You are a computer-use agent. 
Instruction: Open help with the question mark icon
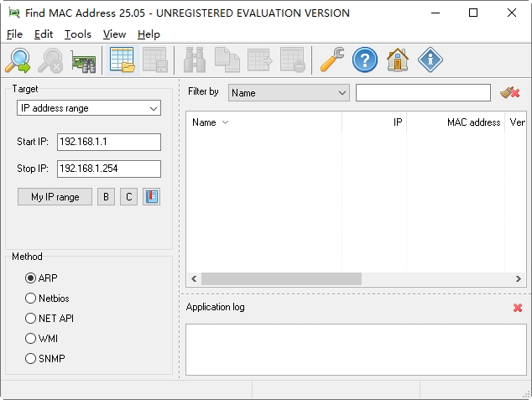pos(365,60)
